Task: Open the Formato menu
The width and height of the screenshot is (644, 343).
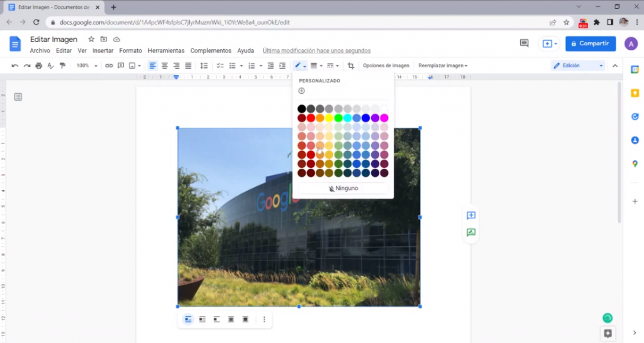Action: 131,50
